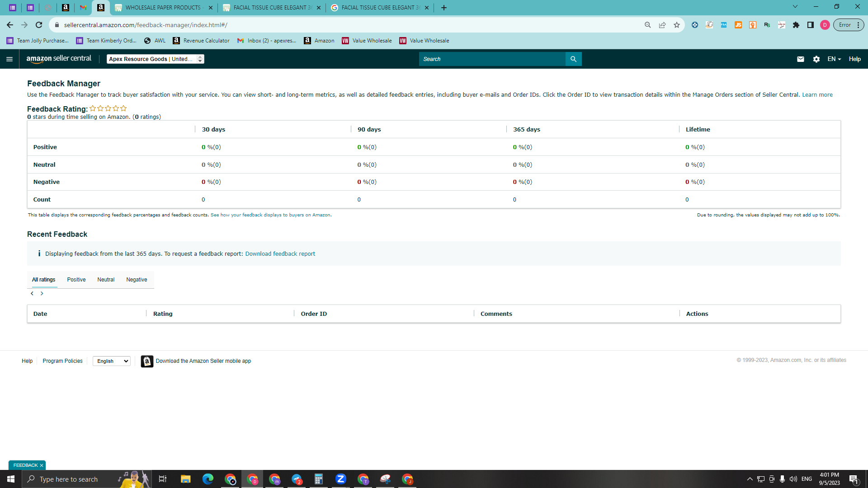Open the settings gear icon
Viewport: 868px width, 488px height.
pyautogui.click(x=816, y=59)
